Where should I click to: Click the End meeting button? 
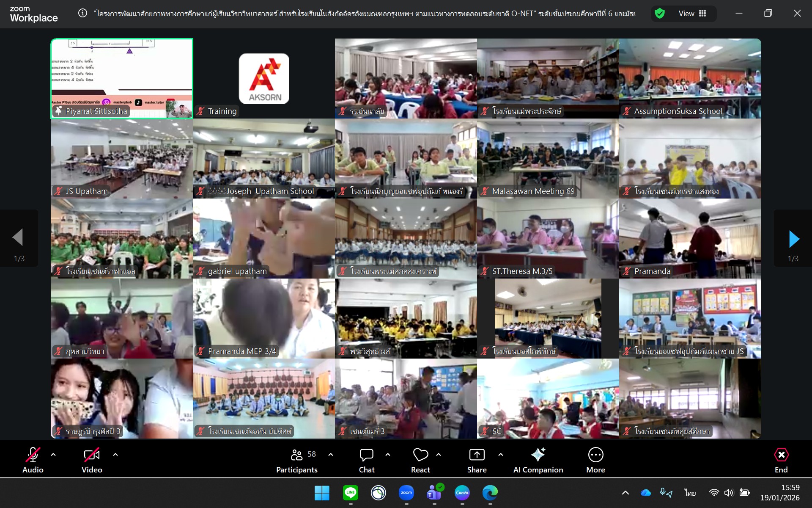[x=781, y=460]
